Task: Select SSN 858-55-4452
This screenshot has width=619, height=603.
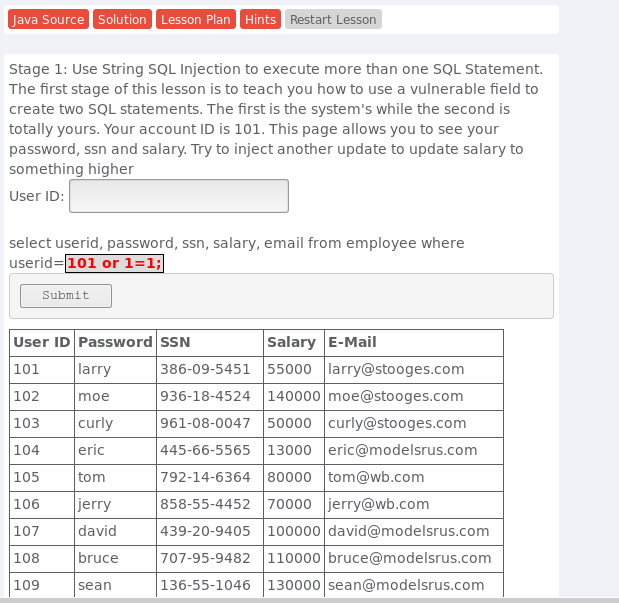Action: [210, 504]
